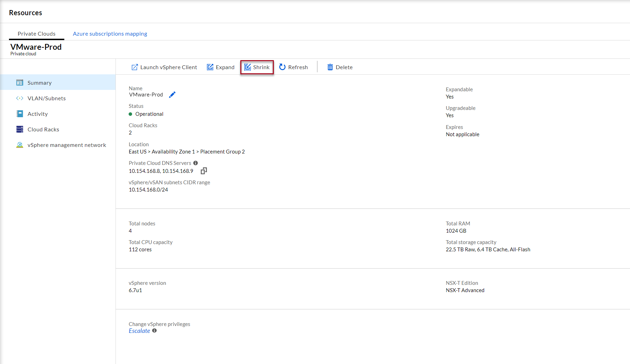
Task: Switch to the Private Clouds tab
Action: pyautogui.click(x=37, y=34)
